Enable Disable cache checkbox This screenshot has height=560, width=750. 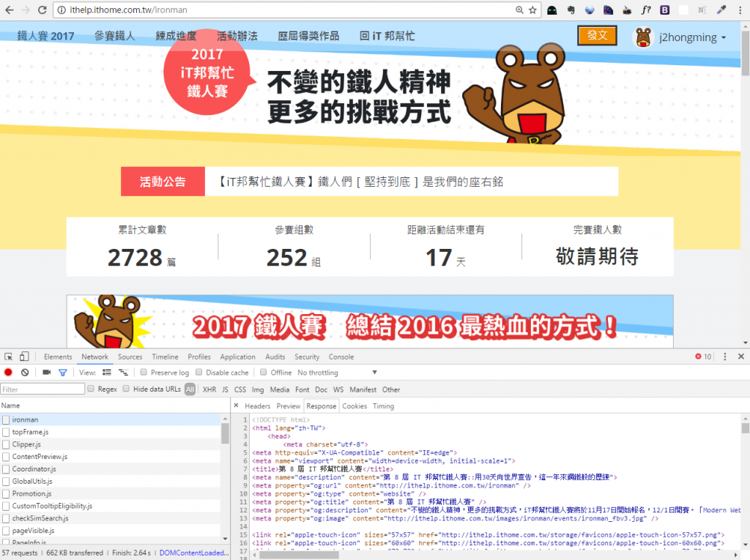pos(198,372)
